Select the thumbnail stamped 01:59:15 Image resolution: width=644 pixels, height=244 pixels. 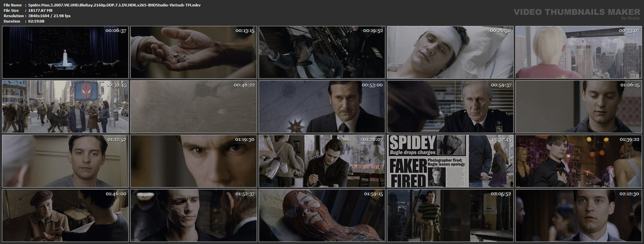click(322, 215)
